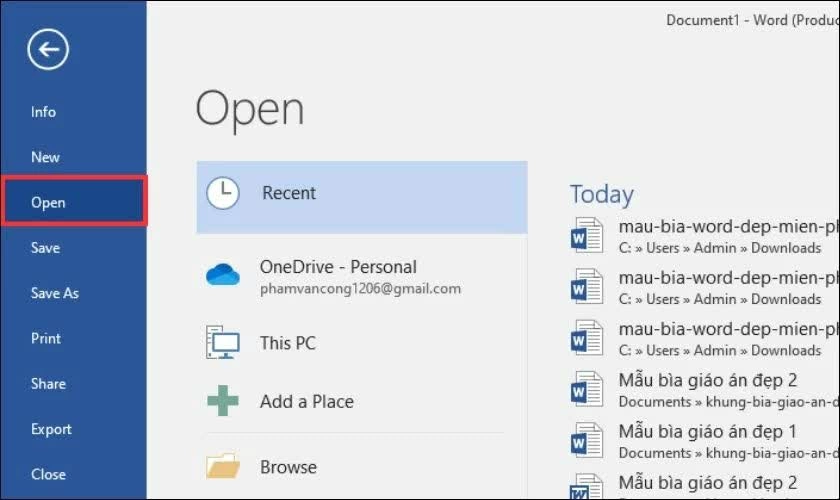This screenshot has height=500, width=840.
Task: Choose Open in the left sidebar
Action: tap(74, 201)
